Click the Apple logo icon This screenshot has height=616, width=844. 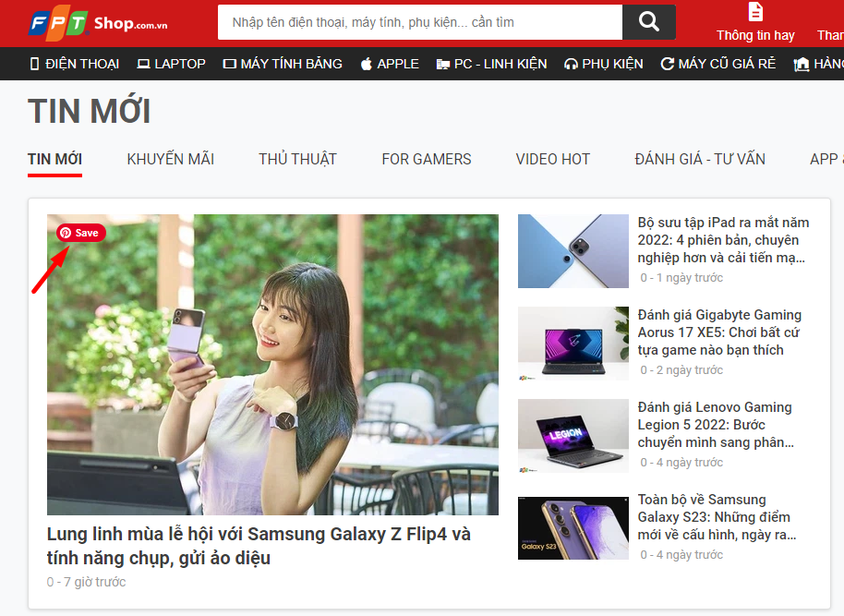(366, 64)
